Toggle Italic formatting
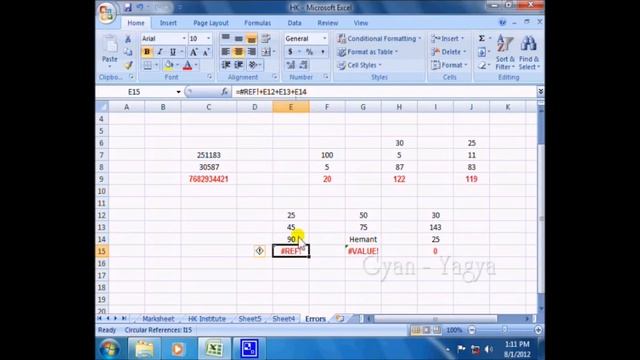 160,52
